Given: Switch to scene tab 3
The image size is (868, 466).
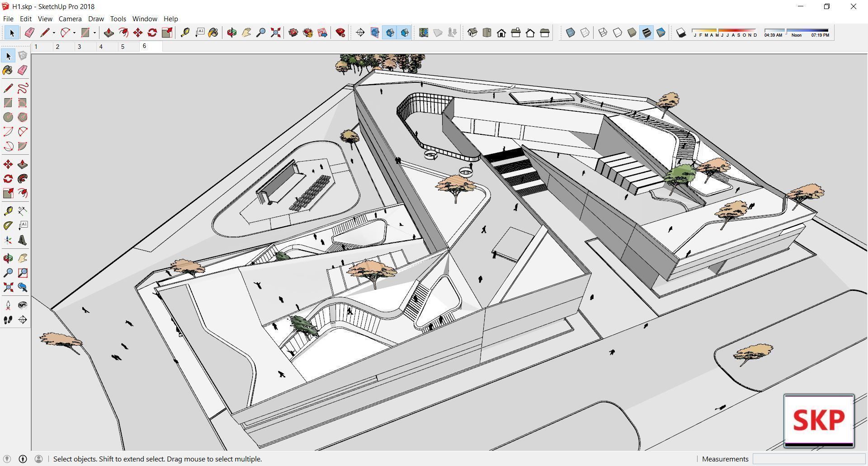Looking at the screenshot, I should pos(85,47).
